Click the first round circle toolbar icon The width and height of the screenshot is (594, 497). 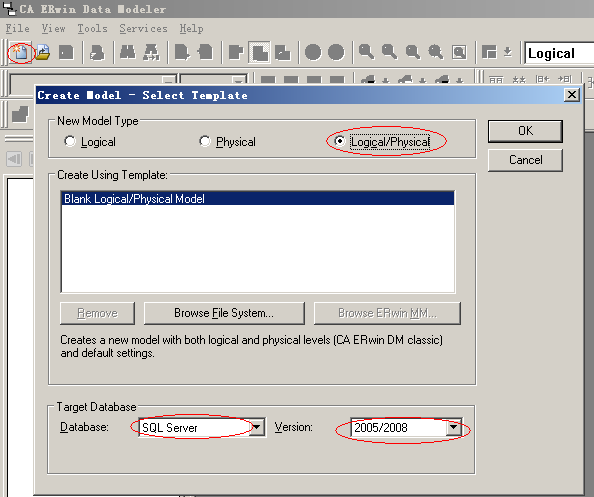[313, 52]
